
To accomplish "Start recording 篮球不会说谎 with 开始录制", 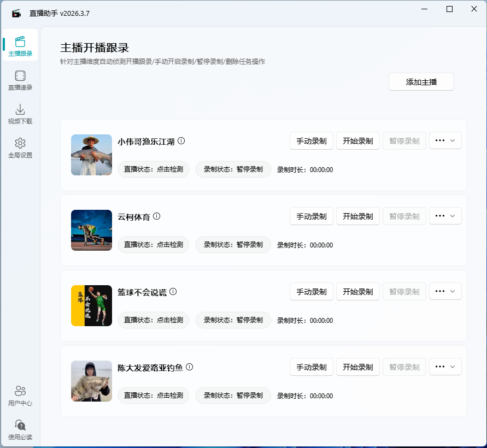I will (x=357, y=291).
